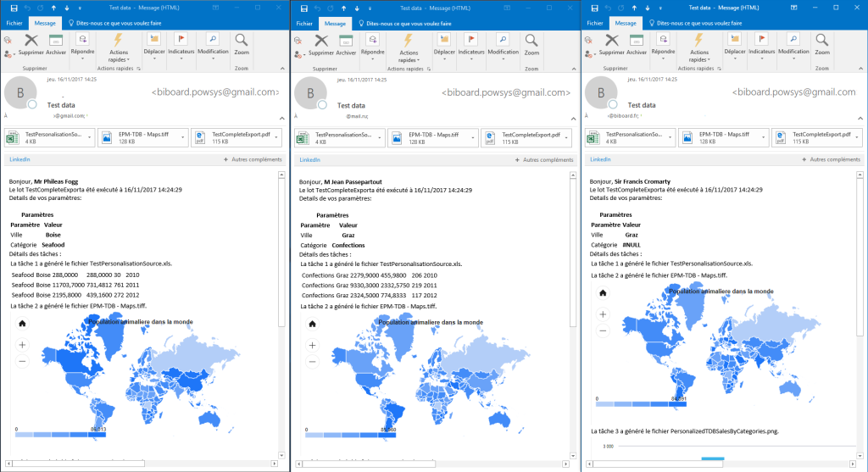Click 'Sir Francis Cromarty' greeting text

643,181
